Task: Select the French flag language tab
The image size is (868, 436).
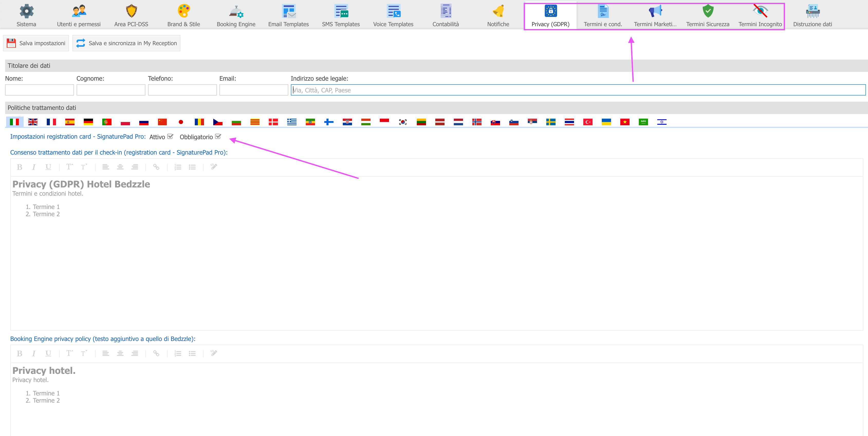Action: [x=51, y=122]
